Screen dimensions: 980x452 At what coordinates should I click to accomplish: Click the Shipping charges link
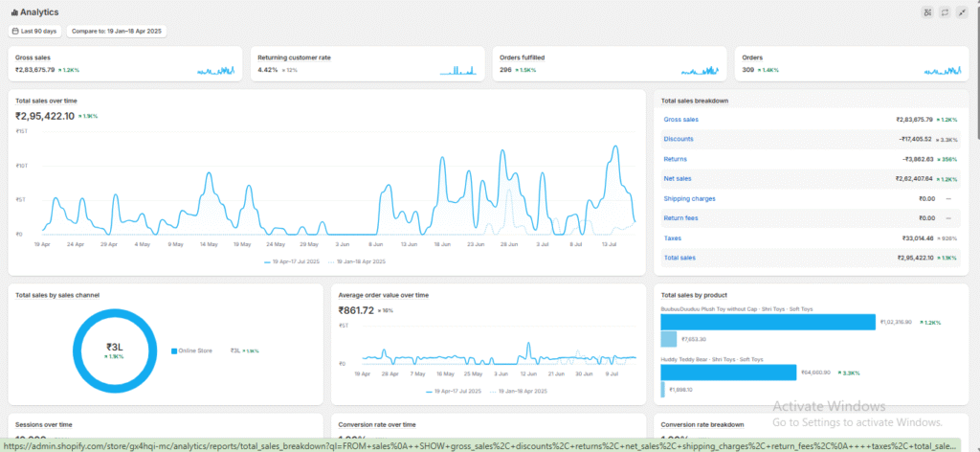(689, 199)
